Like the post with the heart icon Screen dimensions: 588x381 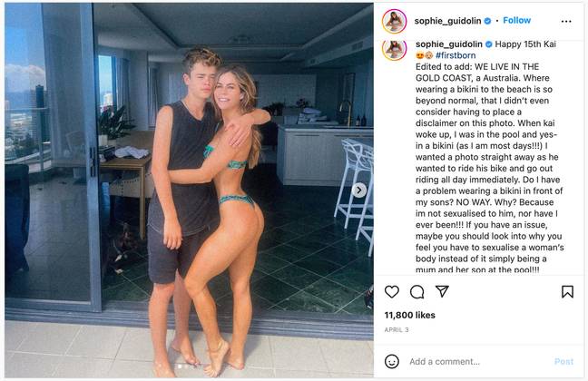point(392,292)
